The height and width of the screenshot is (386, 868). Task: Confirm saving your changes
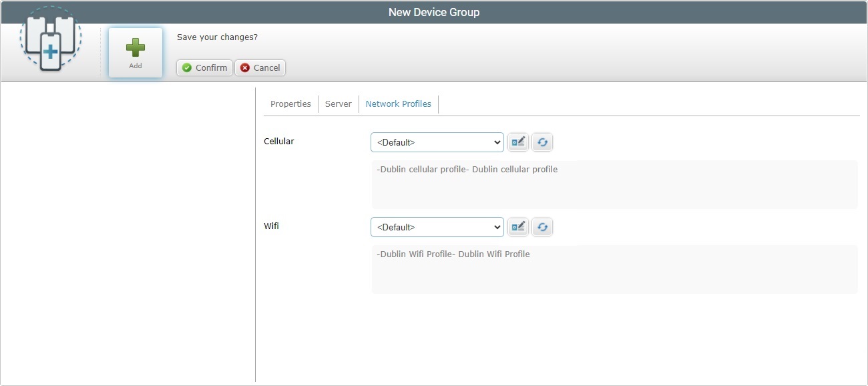[204, 67]
